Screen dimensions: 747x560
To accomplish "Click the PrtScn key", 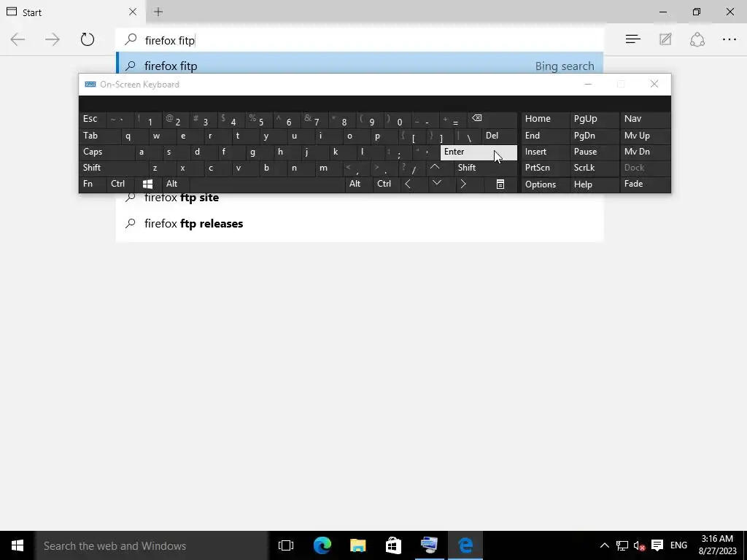I will [x=545, y=168].
